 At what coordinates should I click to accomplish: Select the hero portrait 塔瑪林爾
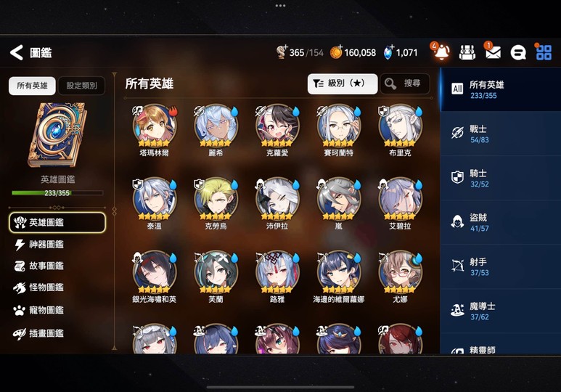(154, 126)
